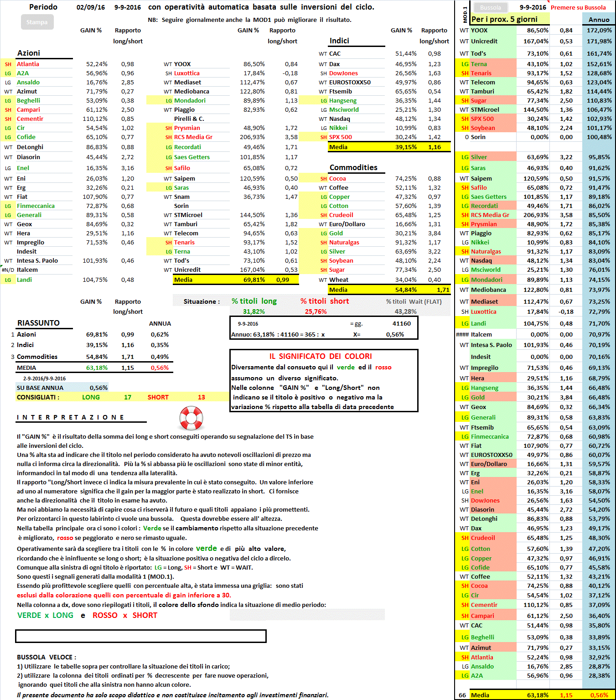Click Prysmian in second stock column
This screenshot has width=616, height=700.
[x=187, y=128]
